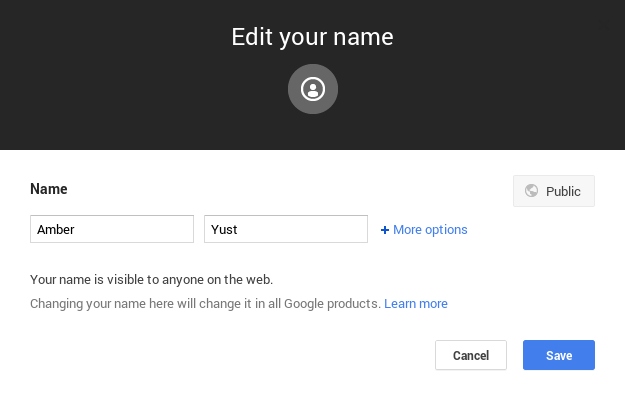Click the blue plus icon beside More options
This screenshot has width=625, height=404.
385,230
